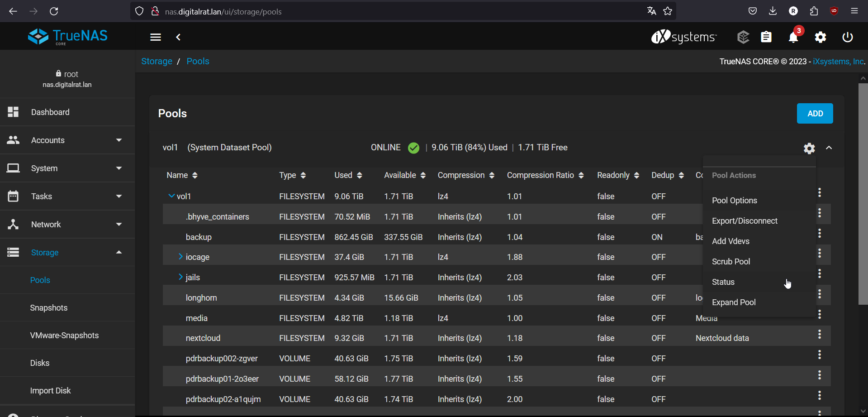
Task: Click the power button icon
Action: pos(847,37)
